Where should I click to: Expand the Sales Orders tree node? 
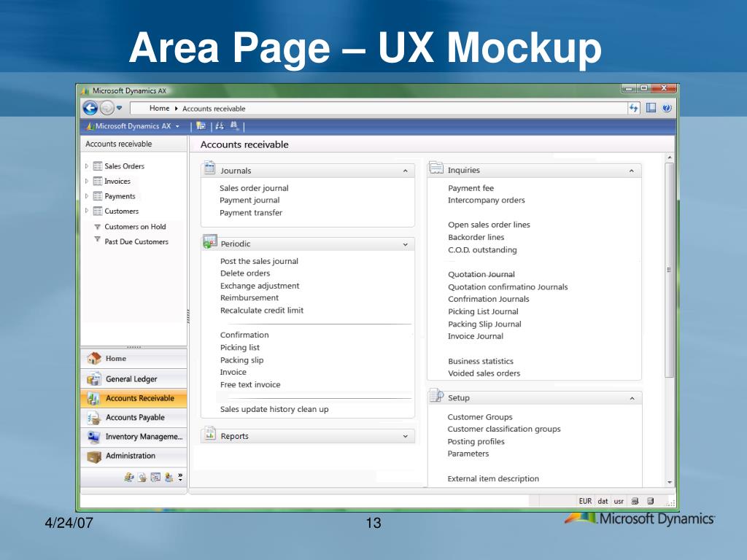click(x=87, y=166)
